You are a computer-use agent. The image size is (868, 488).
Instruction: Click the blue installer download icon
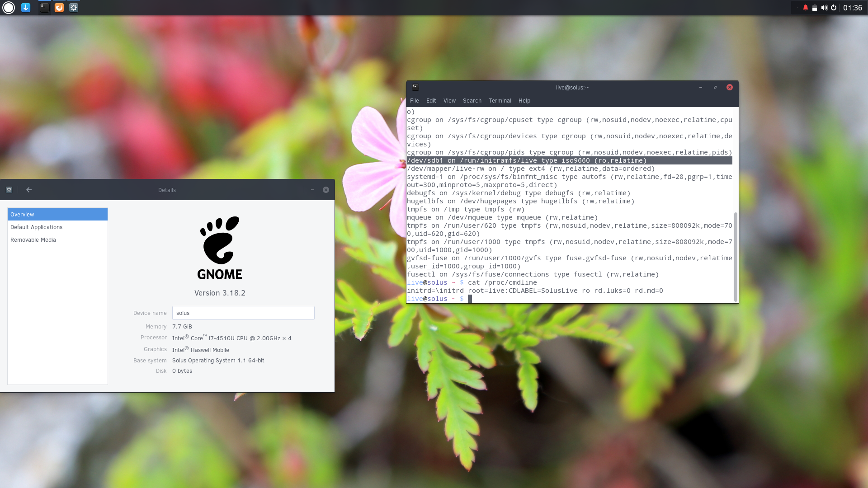(x=26, y=8)
